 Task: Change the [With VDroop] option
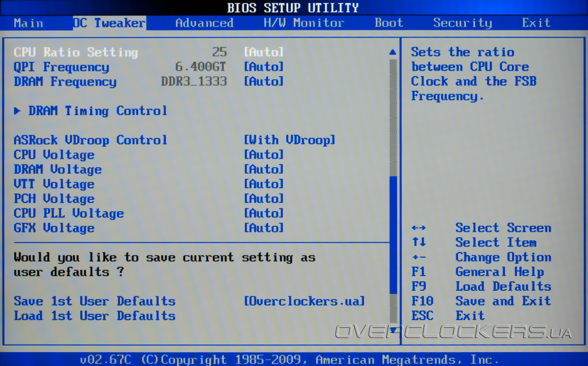point(289,140)
